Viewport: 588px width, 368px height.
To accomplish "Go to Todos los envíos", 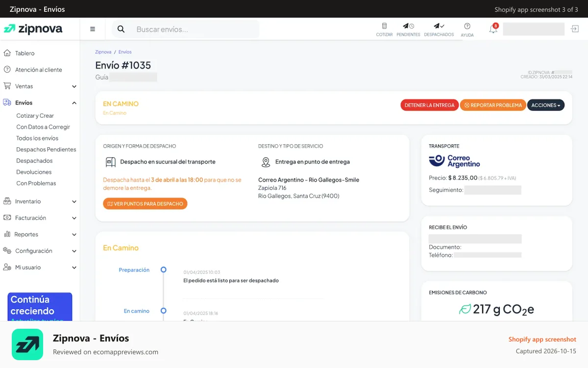I will (x=37, y=138).
